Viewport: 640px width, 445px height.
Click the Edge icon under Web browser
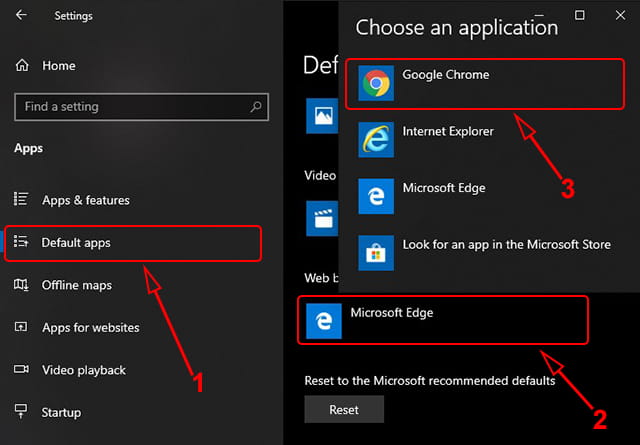(x=324, y=321)
